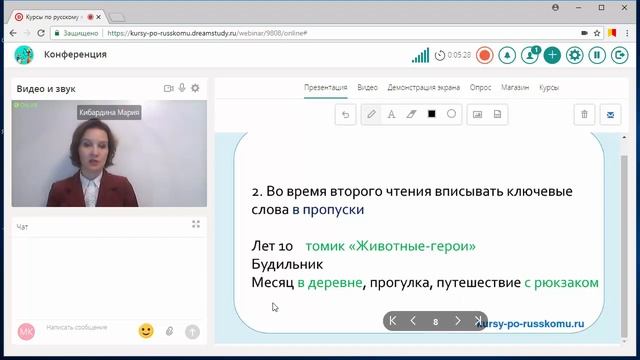Click the Chrome profile icon
Image resolution: width=640 pixels, height=360 pixels.
click(555, 8)
